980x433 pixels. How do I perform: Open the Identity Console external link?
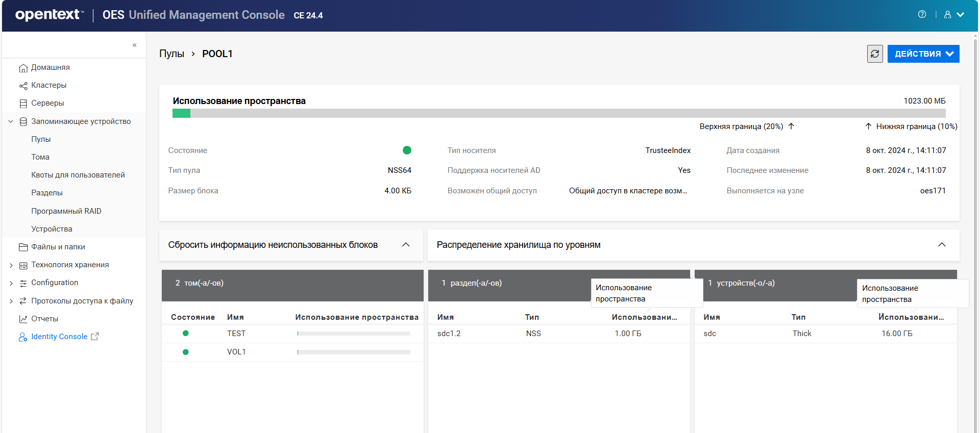pos(59,337)
